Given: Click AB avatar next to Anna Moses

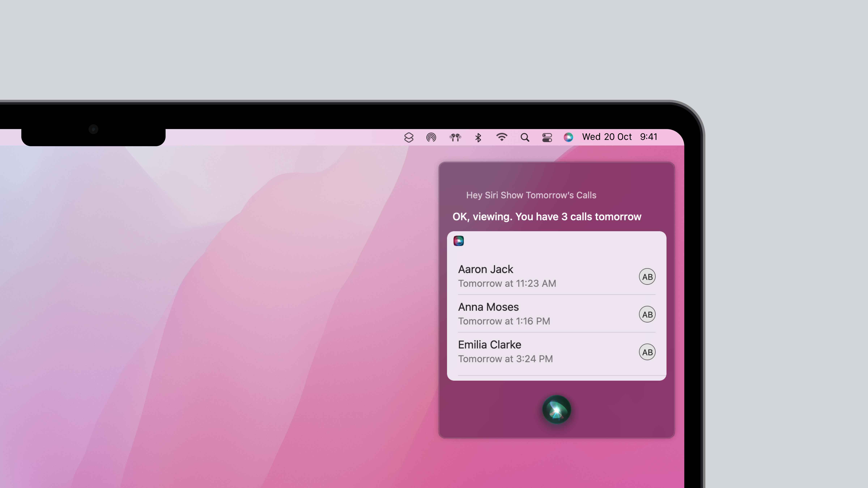Looking at the screenshot, I should (x=647, y=314).
